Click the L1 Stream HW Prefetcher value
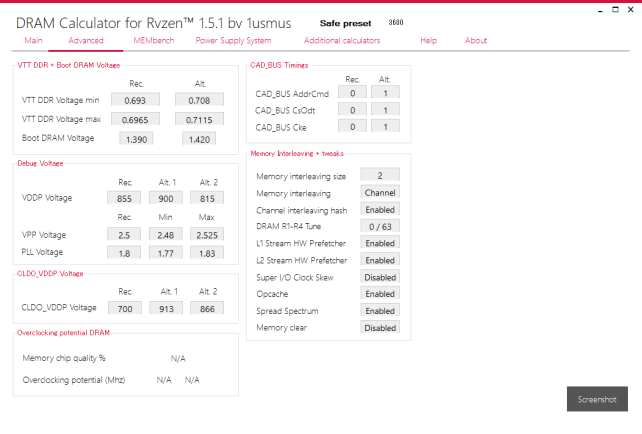This screenshot has width=642, height=434. click(380, 243)
